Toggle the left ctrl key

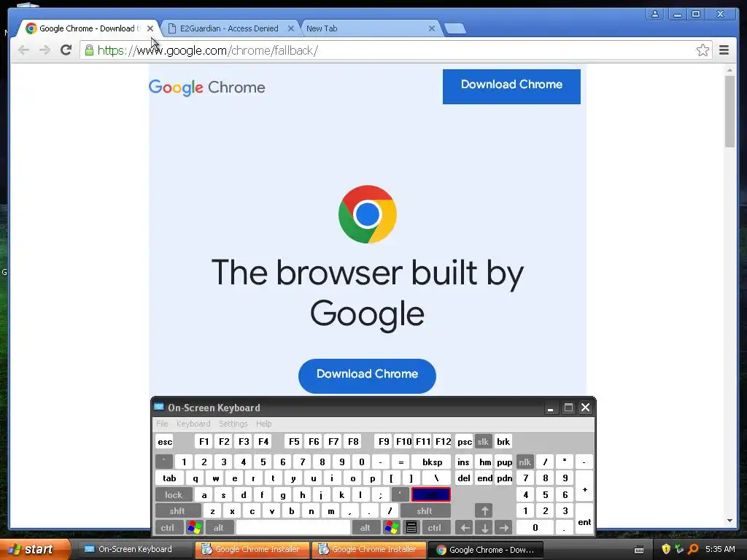pyautogui.click(x=169, y=528)
